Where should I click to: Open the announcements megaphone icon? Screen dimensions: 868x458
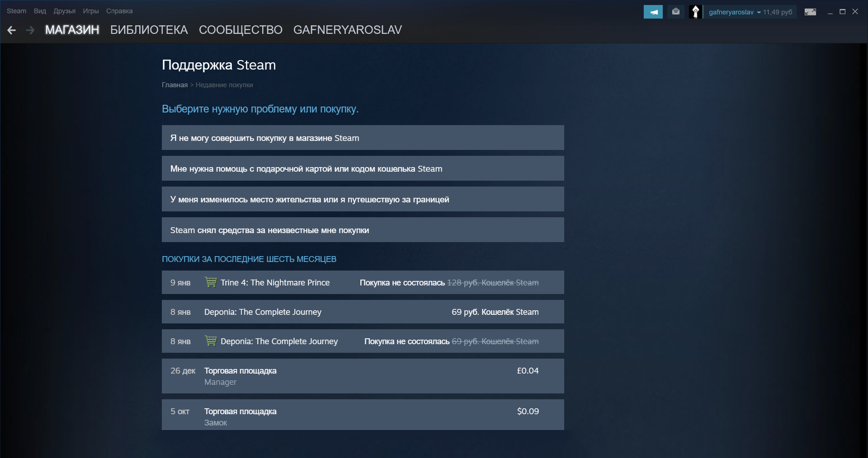tap(653, 12)
